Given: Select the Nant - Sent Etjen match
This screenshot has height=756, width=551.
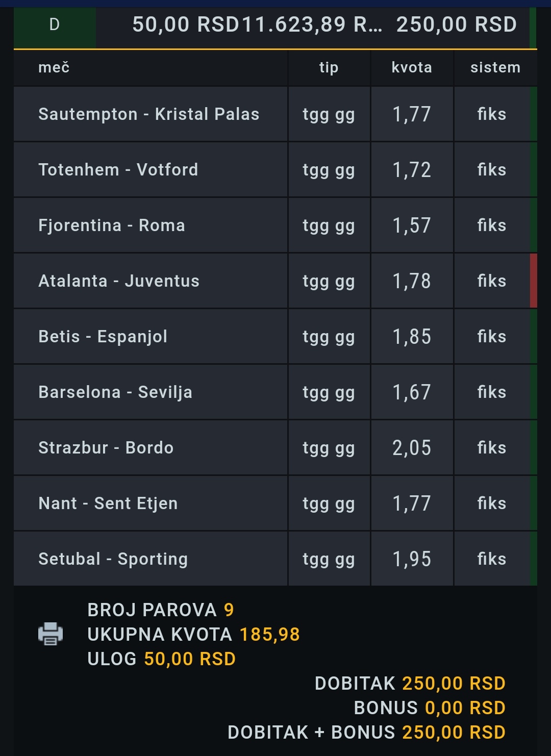Looking at the screenshot, I should click(275, 503).
